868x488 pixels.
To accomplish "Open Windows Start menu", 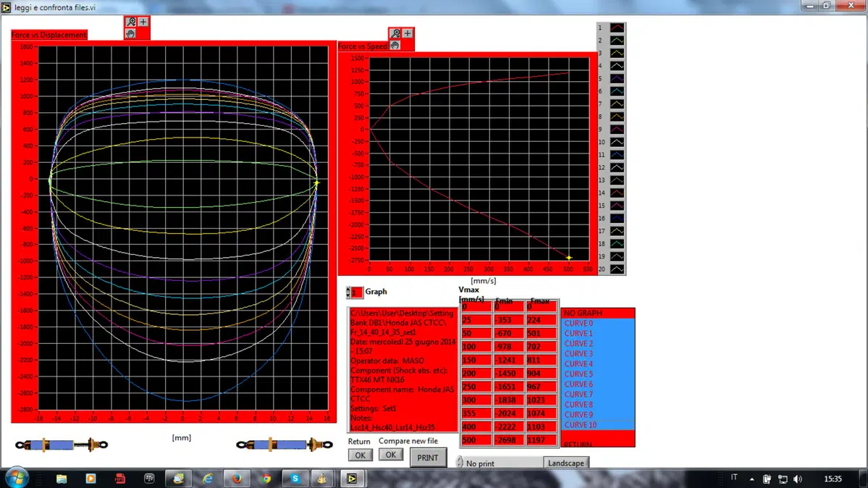I will point(17,478).
